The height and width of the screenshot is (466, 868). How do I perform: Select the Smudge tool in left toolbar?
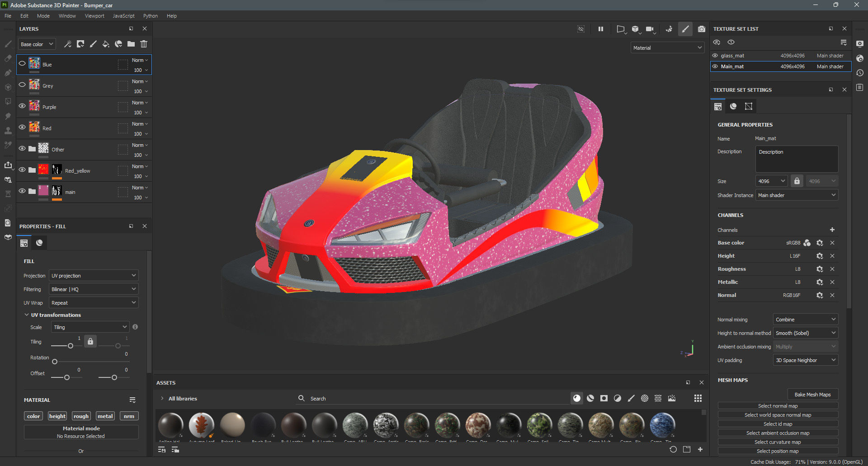click(x=8, y=116)
